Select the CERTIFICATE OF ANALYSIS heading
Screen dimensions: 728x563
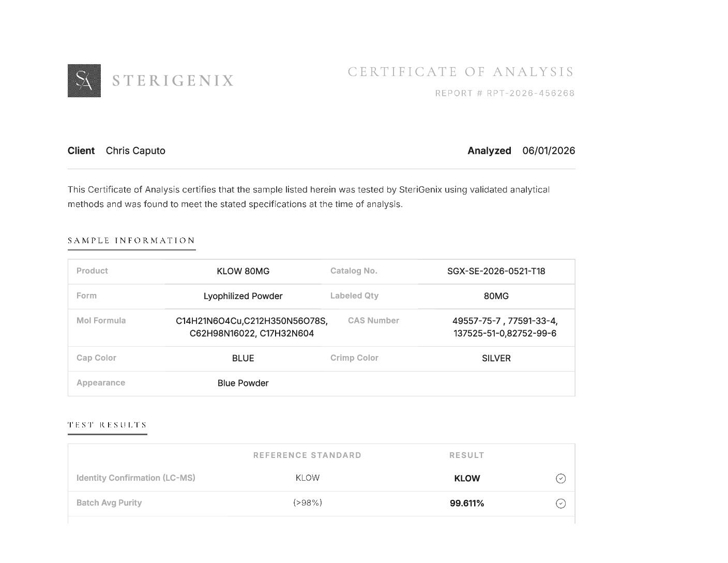click(x=461, y=71)
